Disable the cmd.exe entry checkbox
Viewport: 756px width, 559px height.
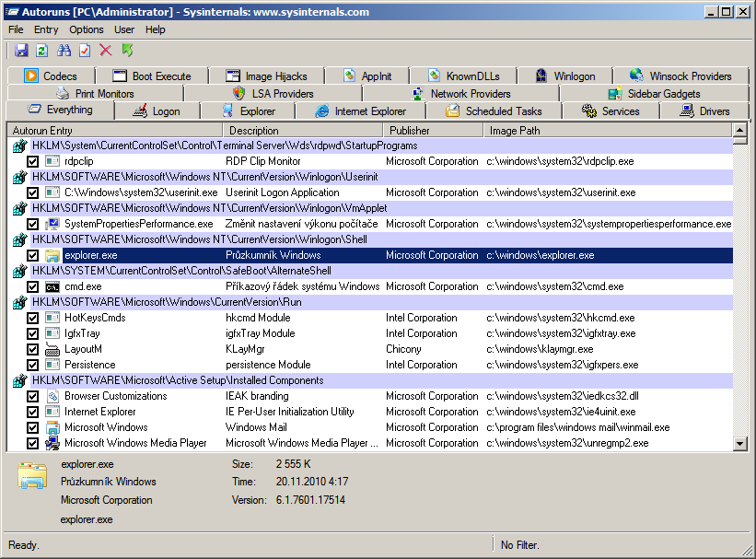tap(32, 287)
